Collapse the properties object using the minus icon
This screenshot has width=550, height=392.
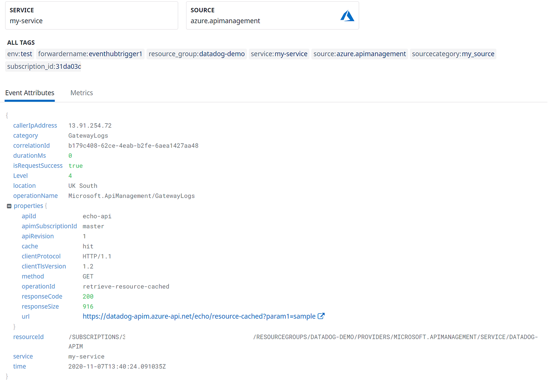click(9, 205)
